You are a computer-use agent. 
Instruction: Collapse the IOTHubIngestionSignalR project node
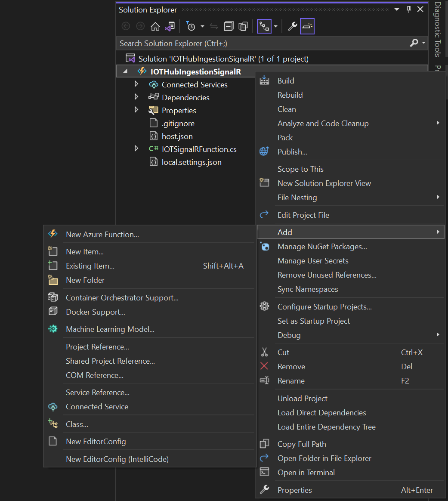tap(125, 71)
